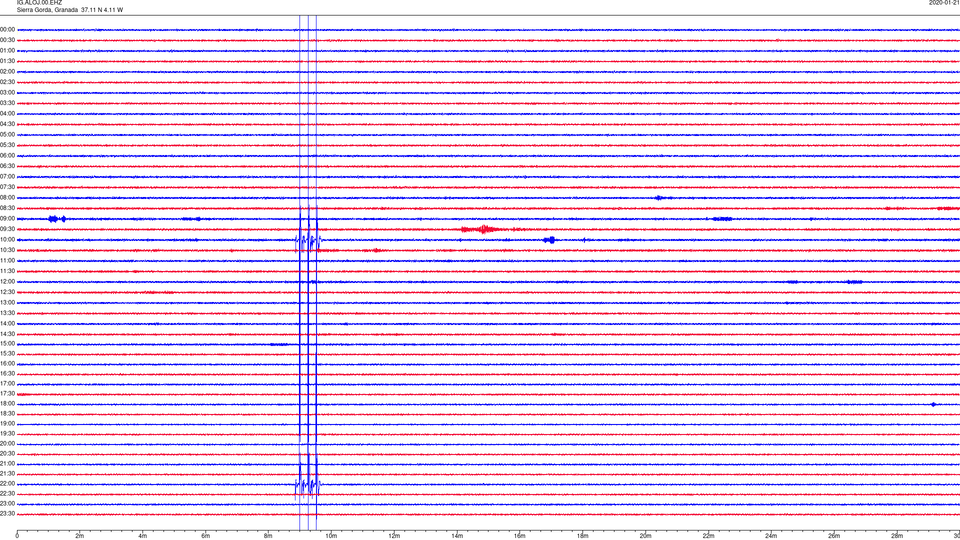This screenshot has height=540, width=960.
Task: Select the 00:00 time label
Action: 7,29
